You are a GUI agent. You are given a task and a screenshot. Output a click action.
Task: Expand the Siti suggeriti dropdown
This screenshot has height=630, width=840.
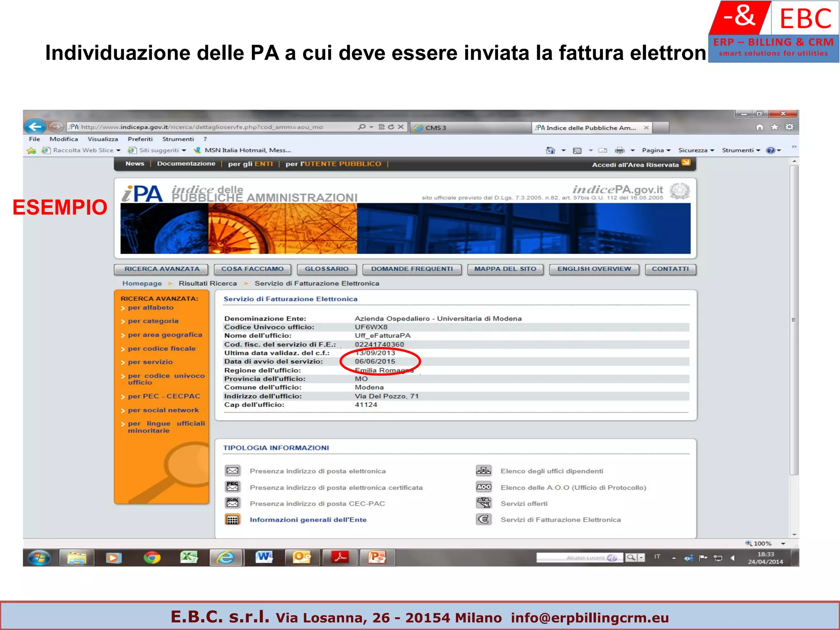(x=184, y=151)
